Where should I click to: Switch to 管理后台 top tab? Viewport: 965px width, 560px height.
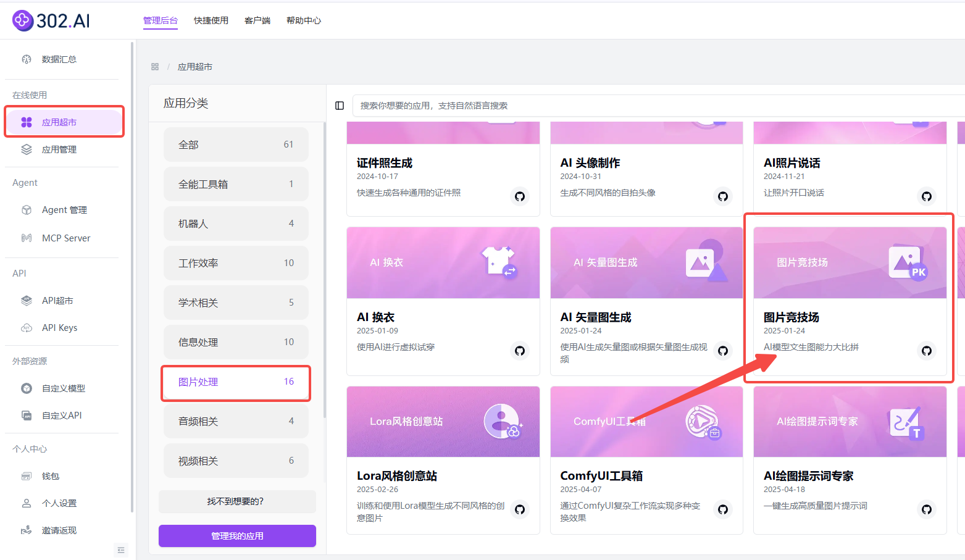[x=161, y=20]
